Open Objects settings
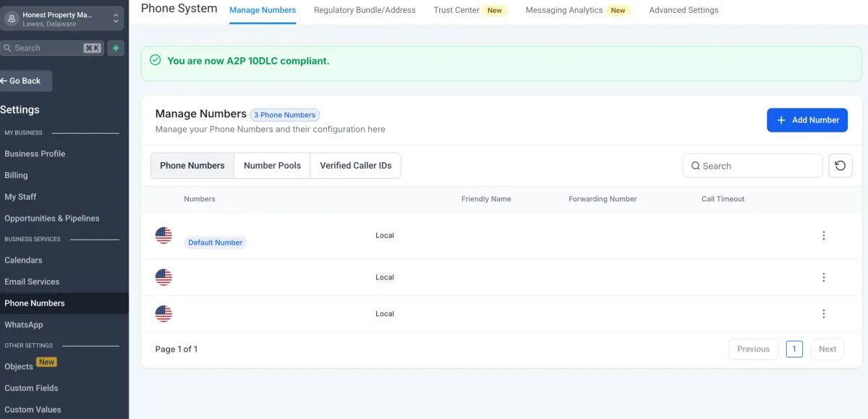This screenshot has height=419, width=868. [x=19, y=366]
